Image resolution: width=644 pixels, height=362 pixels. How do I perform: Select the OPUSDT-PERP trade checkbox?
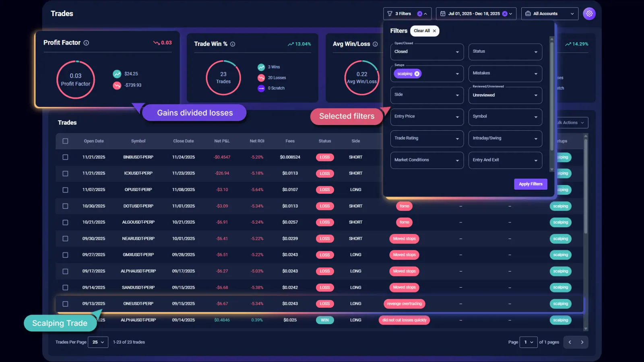[x=65, y=190]
